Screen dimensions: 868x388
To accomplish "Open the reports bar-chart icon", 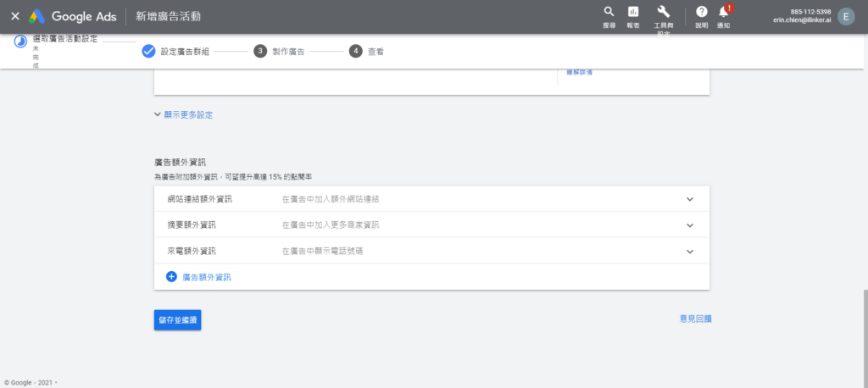I will tap(633, 12).
